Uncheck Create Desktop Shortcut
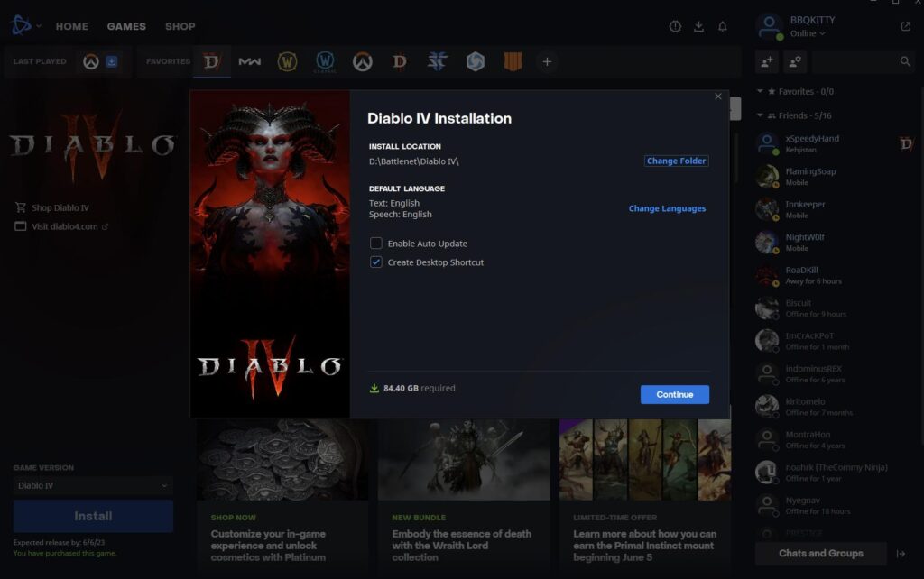 [376, 262]
